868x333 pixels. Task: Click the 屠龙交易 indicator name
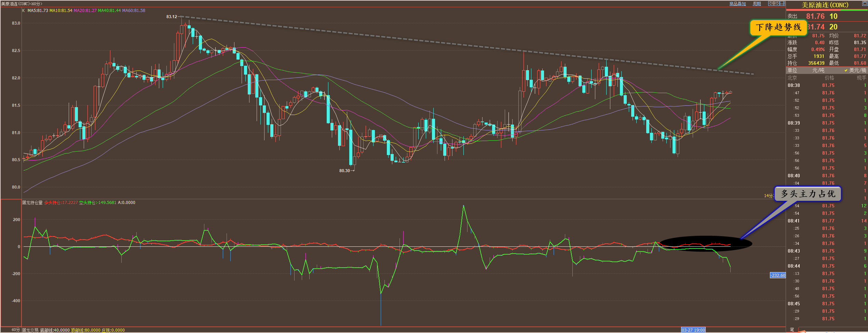tap(30, 330)
